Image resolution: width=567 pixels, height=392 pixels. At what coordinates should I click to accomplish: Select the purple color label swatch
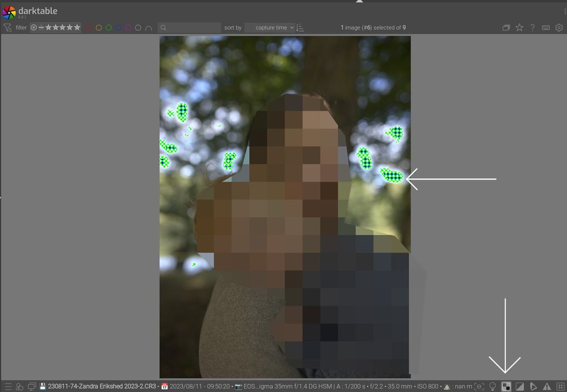point(128,27)
